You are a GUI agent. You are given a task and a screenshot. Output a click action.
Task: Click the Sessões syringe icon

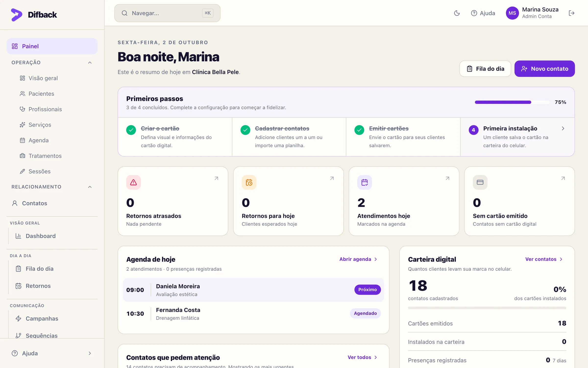[x=23, y=171]
